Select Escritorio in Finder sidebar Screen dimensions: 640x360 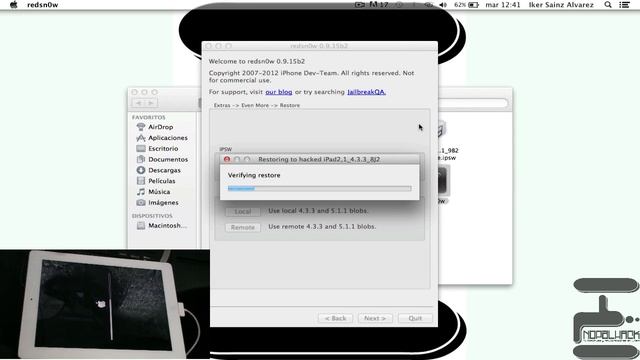[157, 149]
